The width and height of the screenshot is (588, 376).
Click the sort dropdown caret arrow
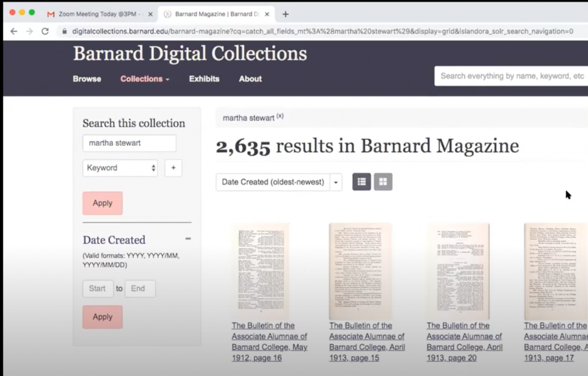click(336, 182)
